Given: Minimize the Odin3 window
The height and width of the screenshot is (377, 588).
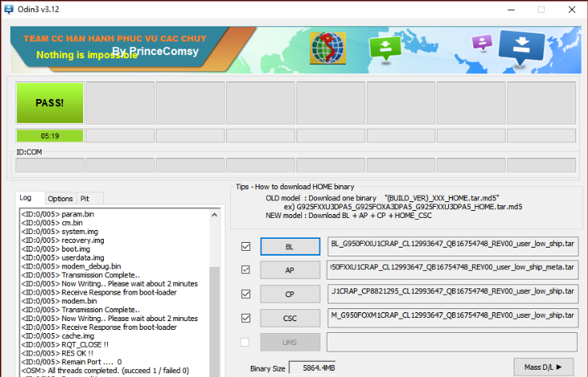Looking at the screenshot, I should click(x=511, y=10).
